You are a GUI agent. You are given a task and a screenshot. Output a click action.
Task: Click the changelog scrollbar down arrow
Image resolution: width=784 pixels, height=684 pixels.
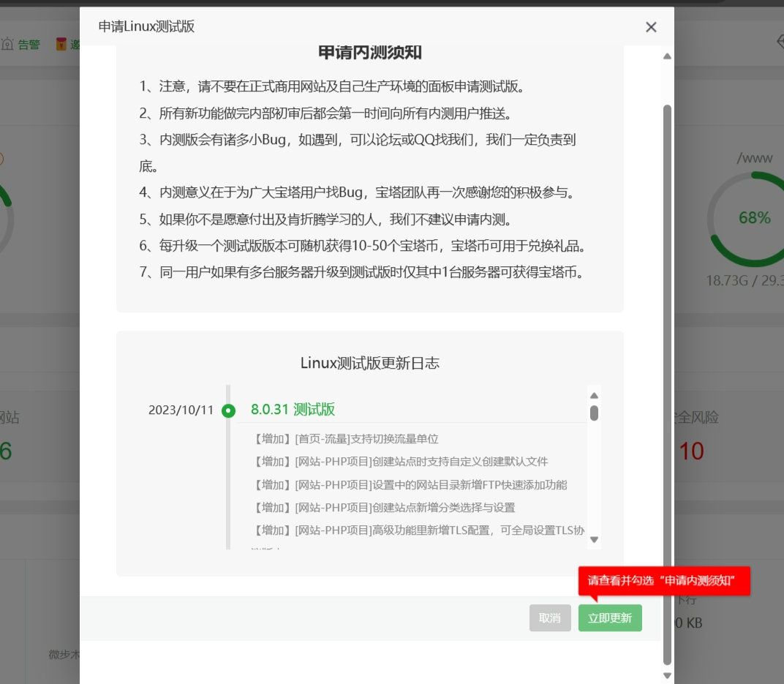[x=594, y=539]
